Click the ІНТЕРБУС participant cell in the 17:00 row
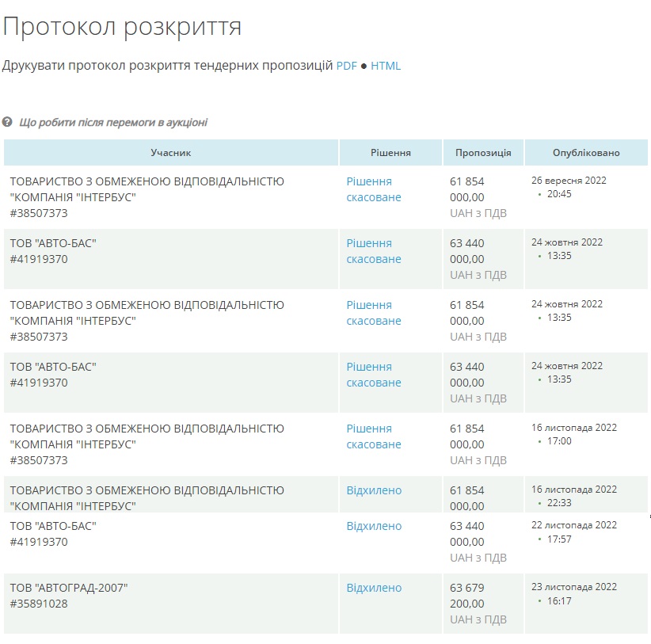651x644 pixels. pos(171,444)
